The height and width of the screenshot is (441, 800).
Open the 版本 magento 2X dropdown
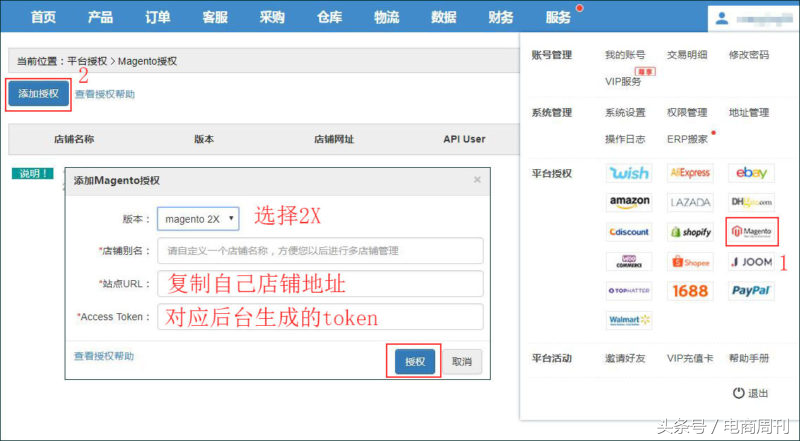[x=198, y=219]
